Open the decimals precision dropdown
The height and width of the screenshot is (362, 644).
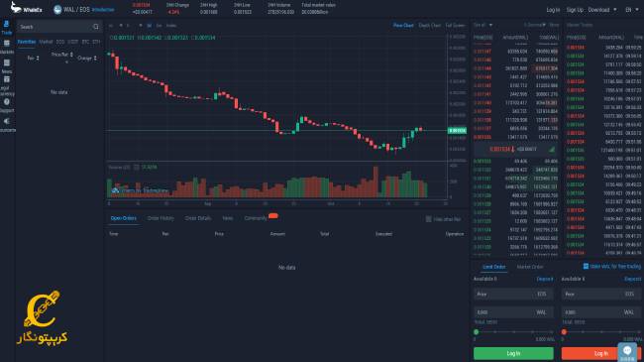pyautogui.click(x=534, y=25)
